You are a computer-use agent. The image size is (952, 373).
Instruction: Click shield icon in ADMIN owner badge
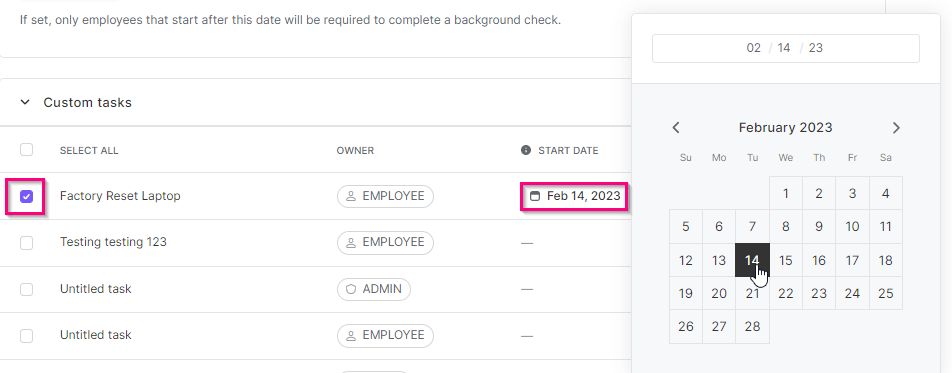point(351,289)
